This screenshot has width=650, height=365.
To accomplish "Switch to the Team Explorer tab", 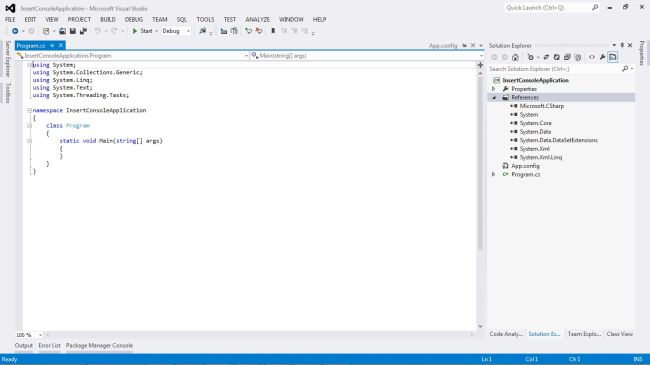I will click(584, 334).
